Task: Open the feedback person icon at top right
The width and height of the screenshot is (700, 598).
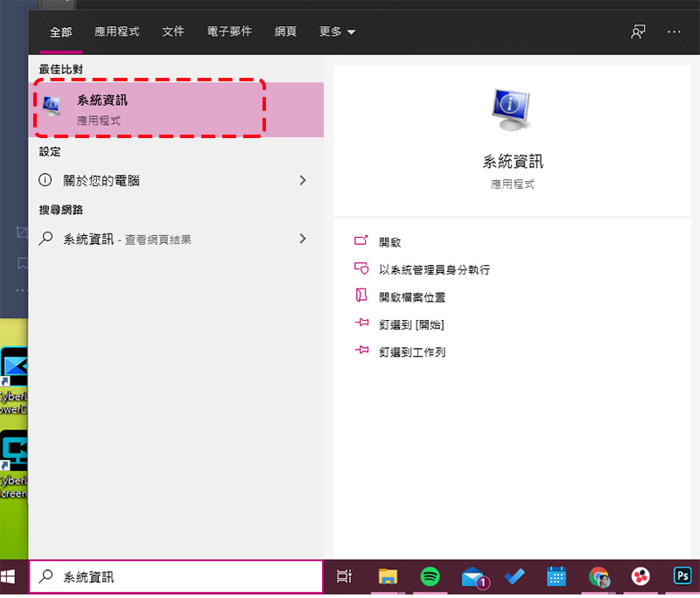Action: [638, 31]
